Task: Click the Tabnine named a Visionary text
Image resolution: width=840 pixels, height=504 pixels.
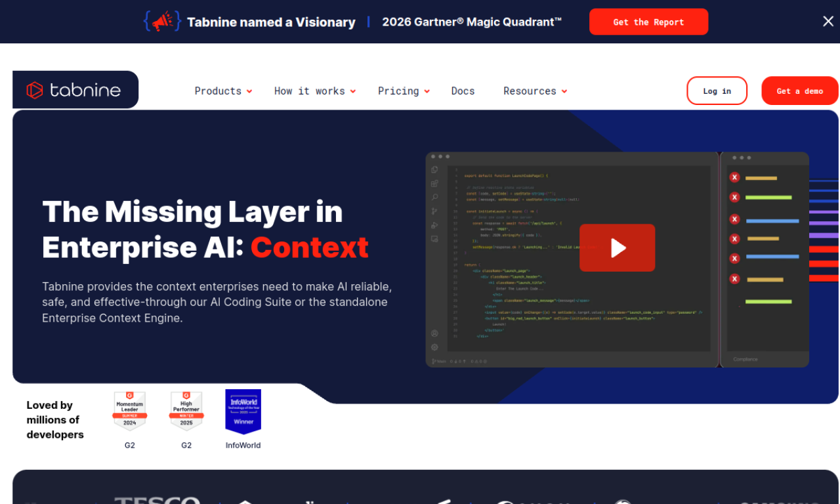Action: [x=271, y=22]
